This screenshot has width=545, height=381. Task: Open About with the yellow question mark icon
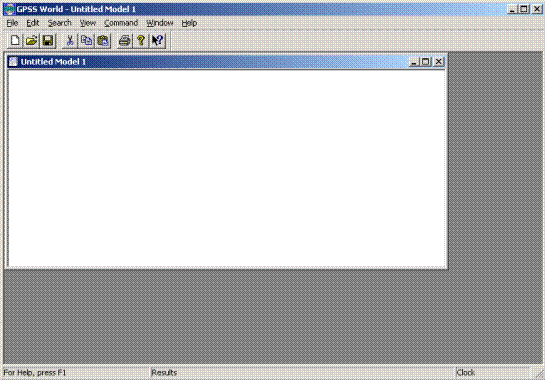[141, 41]
